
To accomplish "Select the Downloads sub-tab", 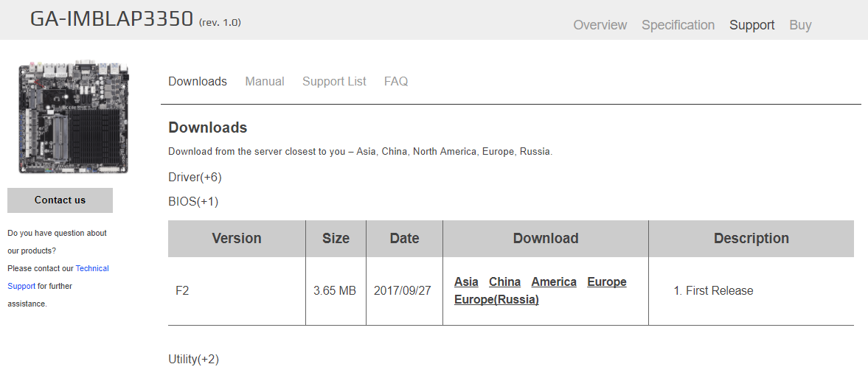I will point(198,81).
